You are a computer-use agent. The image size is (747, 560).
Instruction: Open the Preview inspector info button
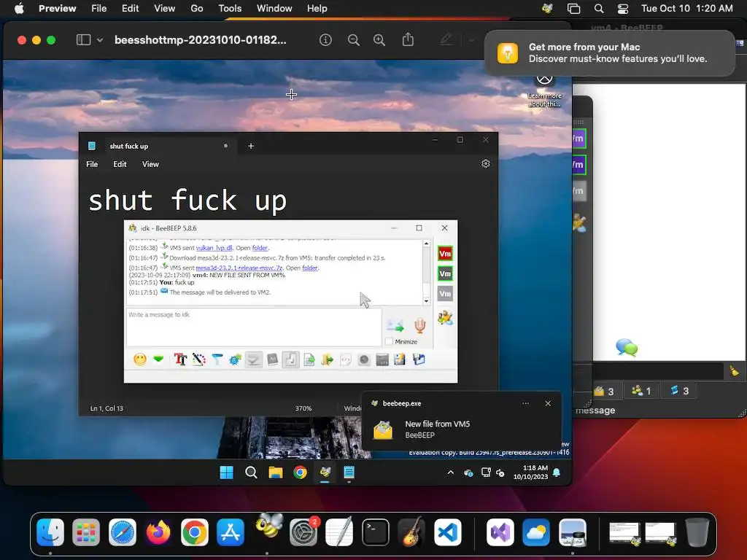point(325,40)
